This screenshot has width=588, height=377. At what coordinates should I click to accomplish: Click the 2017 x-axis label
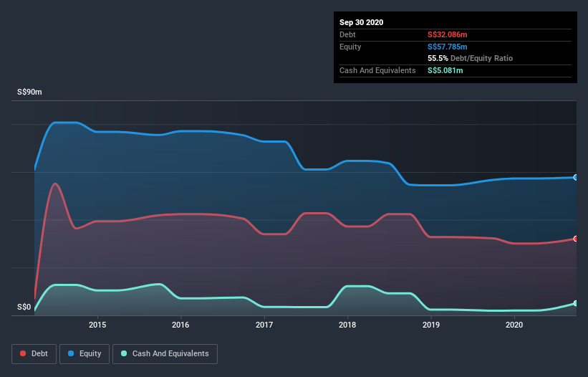coord(264,325)
